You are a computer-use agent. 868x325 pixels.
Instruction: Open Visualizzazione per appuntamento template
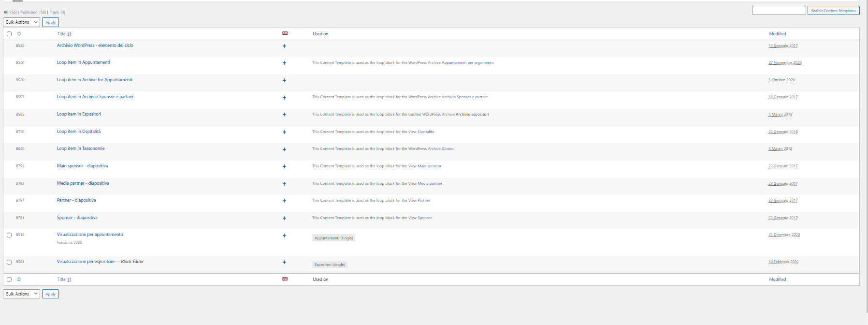[x=90, y=235]
